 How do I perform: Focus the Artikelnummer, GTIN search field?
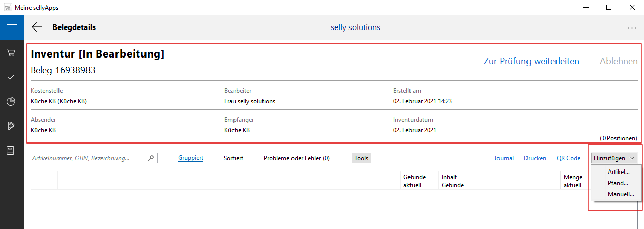(x=89, y=158)
